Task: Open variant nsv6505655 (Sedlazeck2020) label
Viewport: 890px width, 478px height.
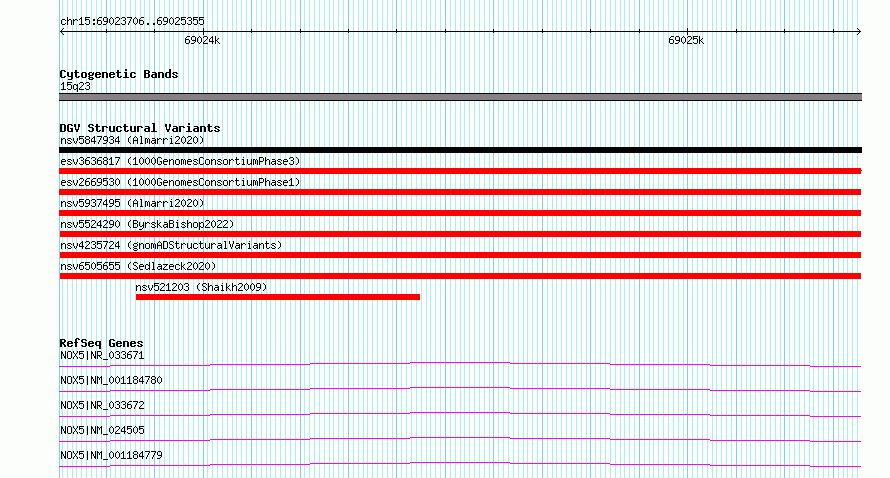Action: [138, 266]
